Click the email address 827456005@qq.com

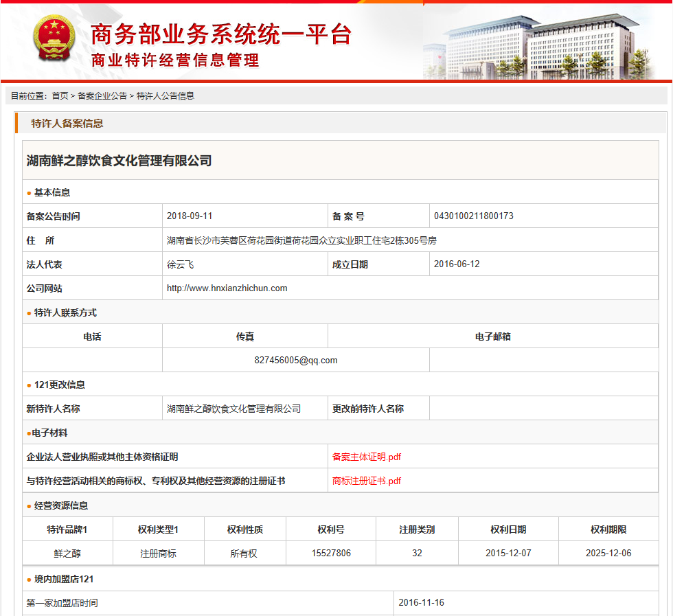click(x=295, y=360)
